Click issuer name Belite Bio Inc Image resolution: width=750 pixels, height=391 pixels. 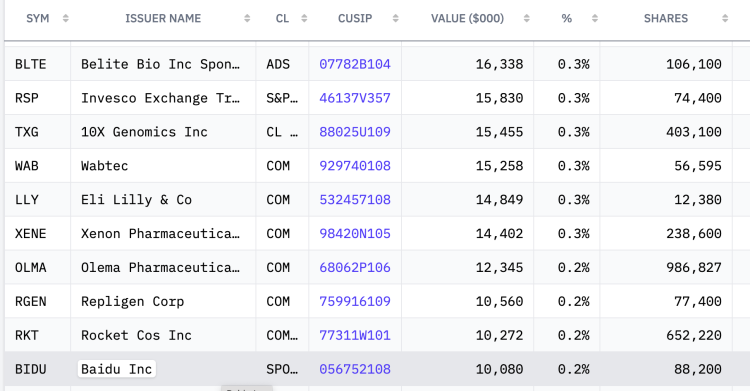click(x=160, y=64)
